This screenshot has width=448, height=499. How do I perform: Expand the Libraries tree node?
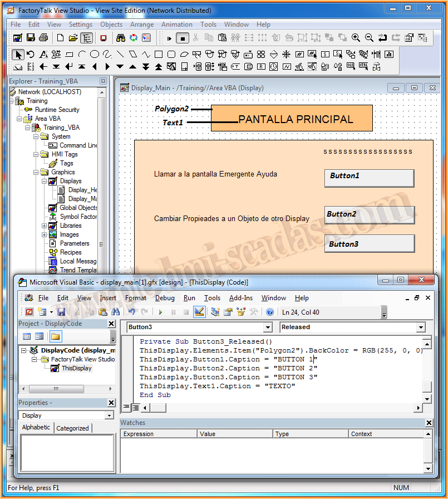(45, 226)
